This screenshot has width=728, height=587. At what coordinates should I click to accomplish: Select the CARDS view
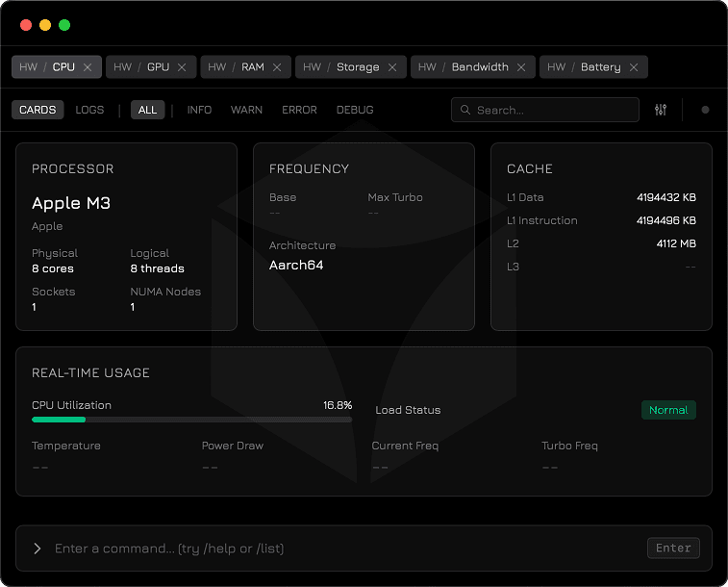(x=38, y=110)
